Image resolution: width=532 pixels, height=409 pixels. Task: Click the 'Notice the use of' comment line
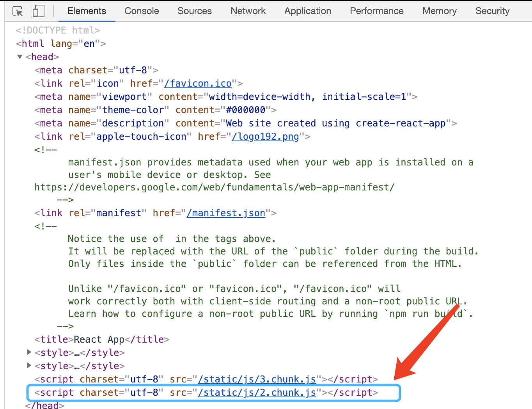[172, 239]
